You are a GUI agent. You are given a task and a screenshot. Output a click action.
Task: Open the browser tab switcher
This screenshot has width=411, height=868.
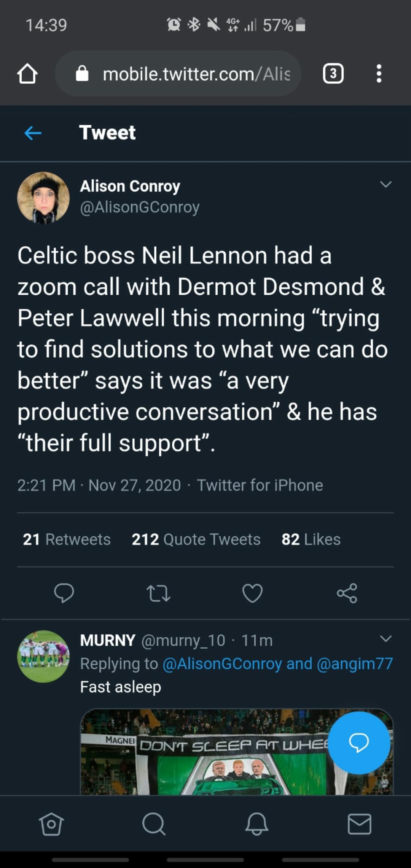tap(333, 73)
